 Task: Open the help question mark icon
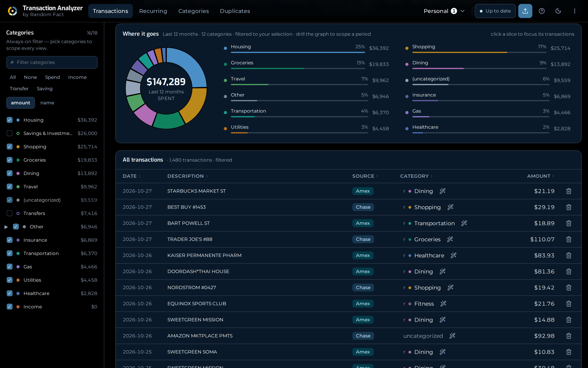(542, 11)
